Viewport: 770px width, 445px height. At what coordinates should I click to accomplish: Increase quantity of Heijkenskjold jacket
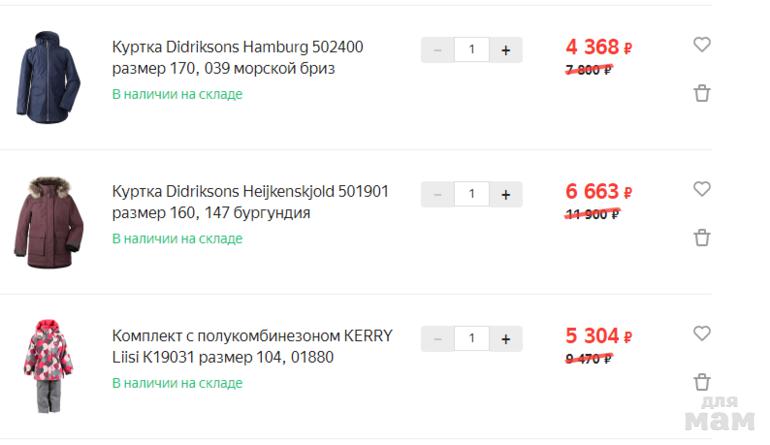click(x=506, y=194)
